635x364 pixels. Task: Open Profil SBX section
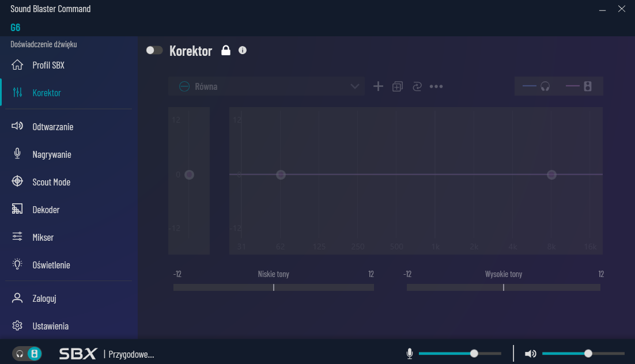pos(48,65)
